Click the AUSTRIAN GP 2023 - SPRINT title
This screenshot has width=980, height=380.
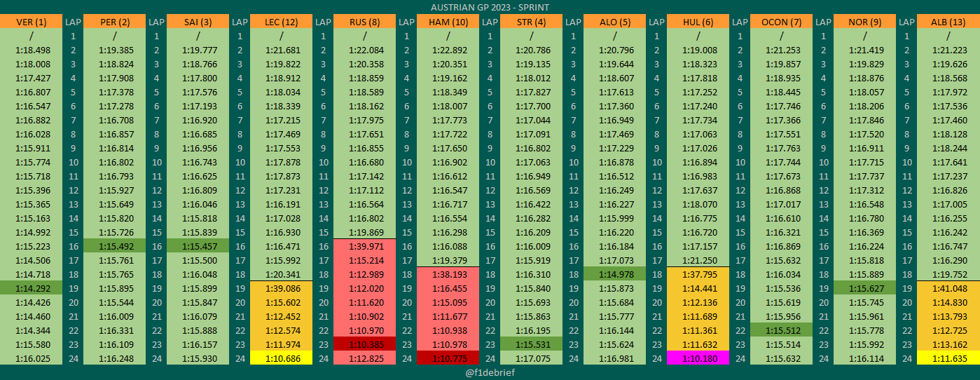pyautogui.click(x=490, y=7)
